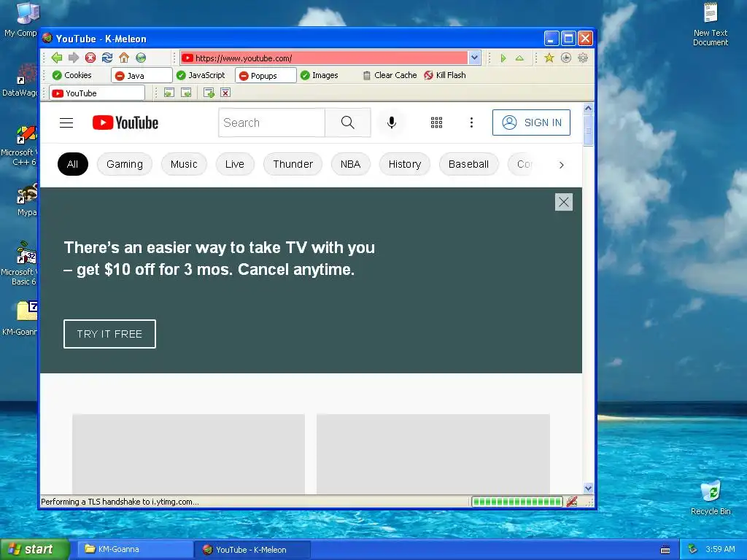Click the on-screen keyboard tray icon
This screenshot has width=747, height=560.
665,550
